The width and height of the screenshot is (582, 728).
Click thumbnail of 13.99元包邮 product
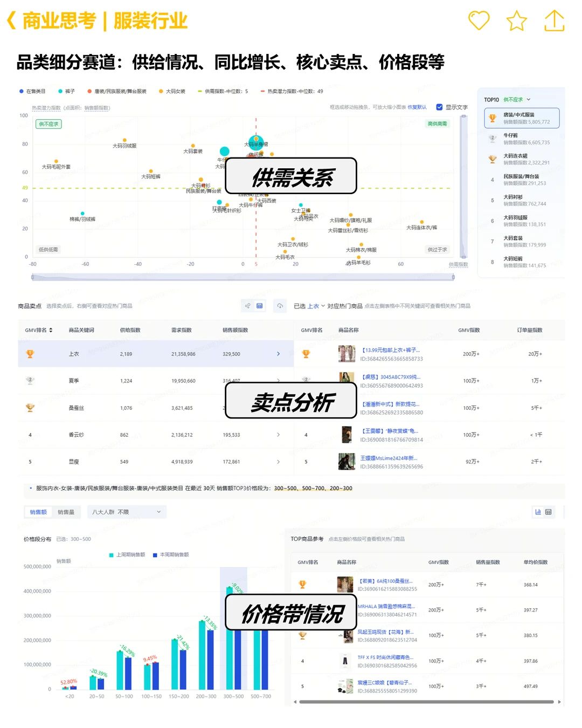pyautogui.click(x=347, y=354)
